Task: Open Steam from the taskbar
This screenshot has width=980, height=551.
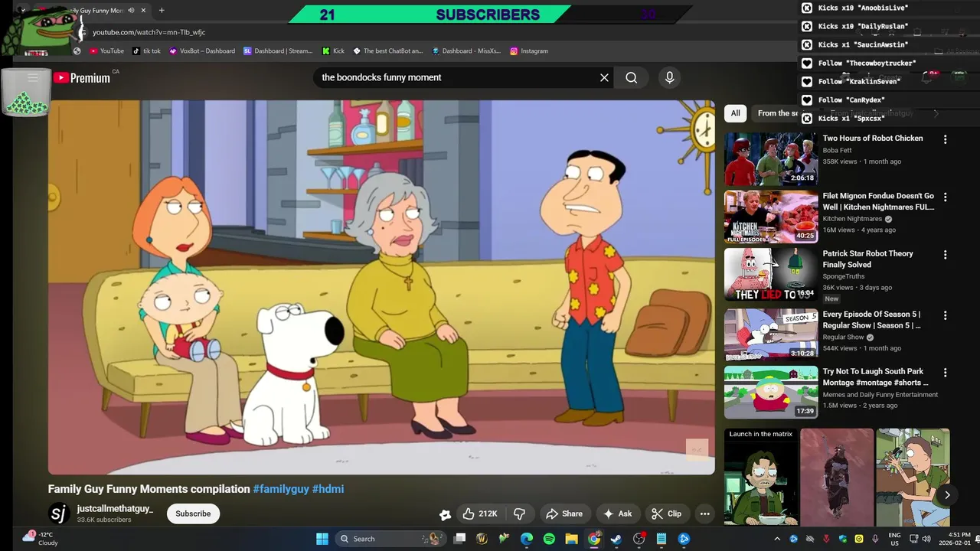Action: 616,539
